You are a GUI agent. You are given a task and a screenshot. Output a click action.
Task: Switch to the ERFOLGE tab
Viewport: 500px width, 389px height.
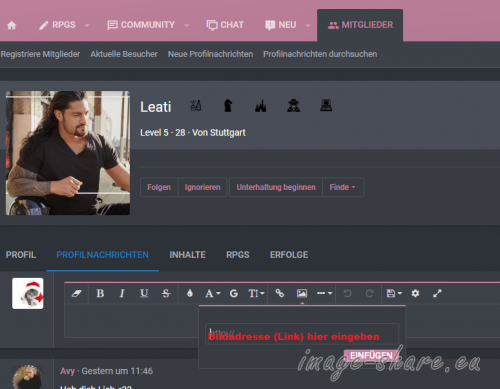click(x=289, y=255)
